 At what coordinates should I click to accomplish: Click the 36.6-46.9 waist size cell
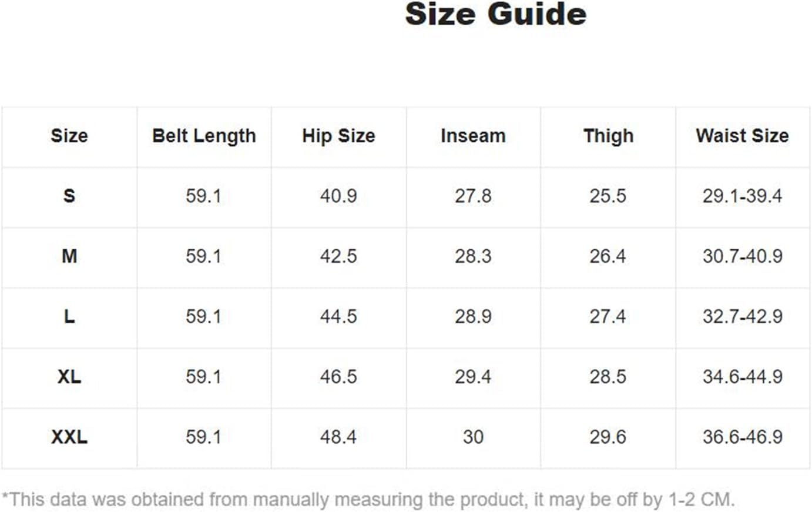tap(743, 437)
